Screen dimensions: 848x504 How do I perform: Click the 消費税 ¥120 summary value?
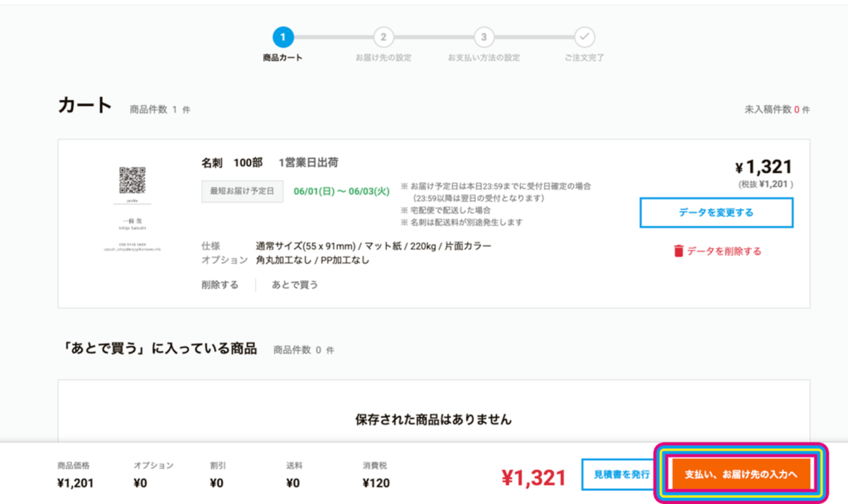376,483
